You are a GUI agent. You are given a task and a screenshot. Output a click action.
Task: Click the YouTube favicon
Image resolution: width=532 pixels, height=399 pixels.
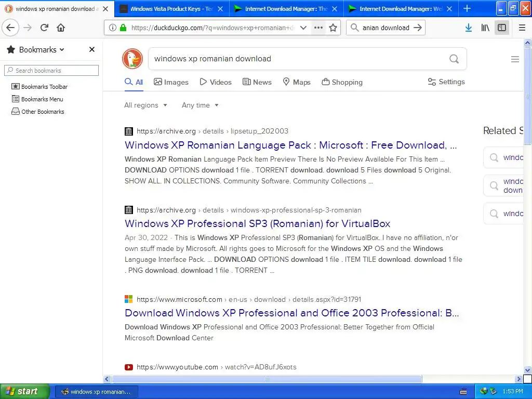coord(129,367)
